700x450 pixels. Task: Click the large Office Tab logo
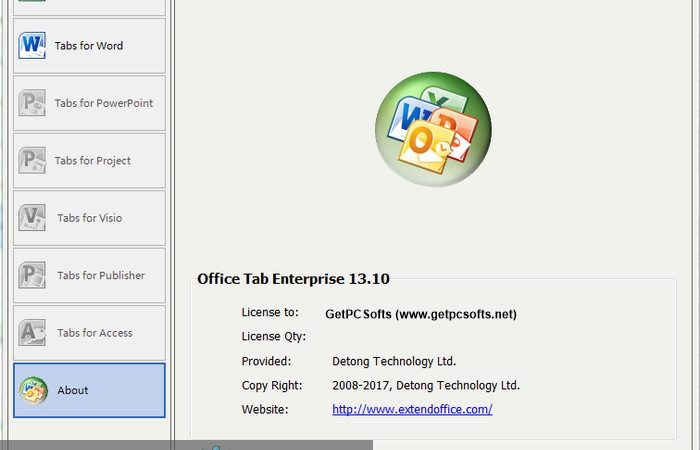[433, 129]
